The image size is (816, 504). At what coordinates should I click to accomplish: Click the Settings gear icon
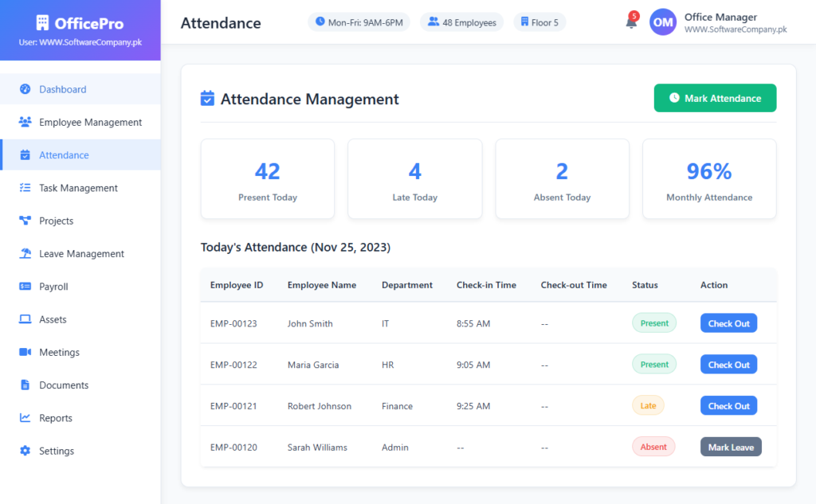[25, 451]
